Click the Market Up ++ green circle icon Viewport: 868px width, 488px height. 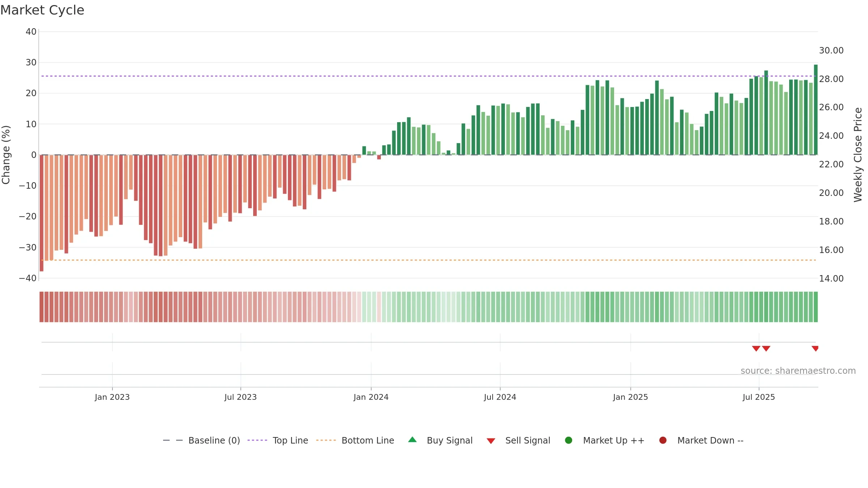pos(569,440)
